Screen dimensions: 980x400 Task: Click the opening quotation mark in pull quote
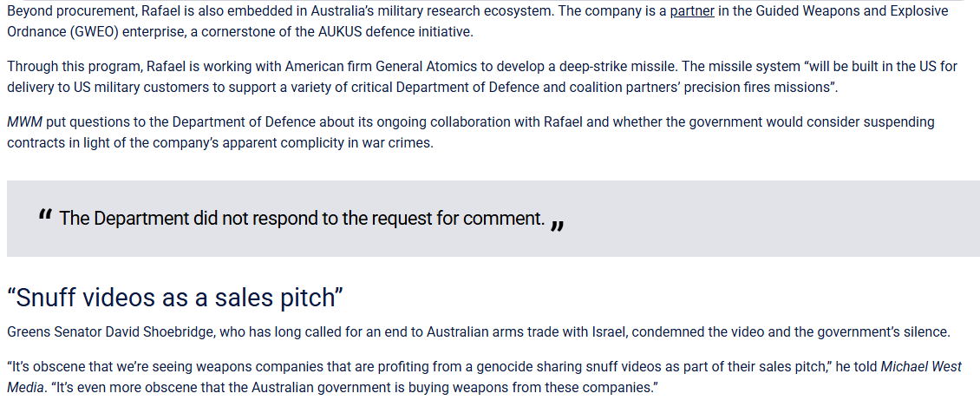click(44, 216)
